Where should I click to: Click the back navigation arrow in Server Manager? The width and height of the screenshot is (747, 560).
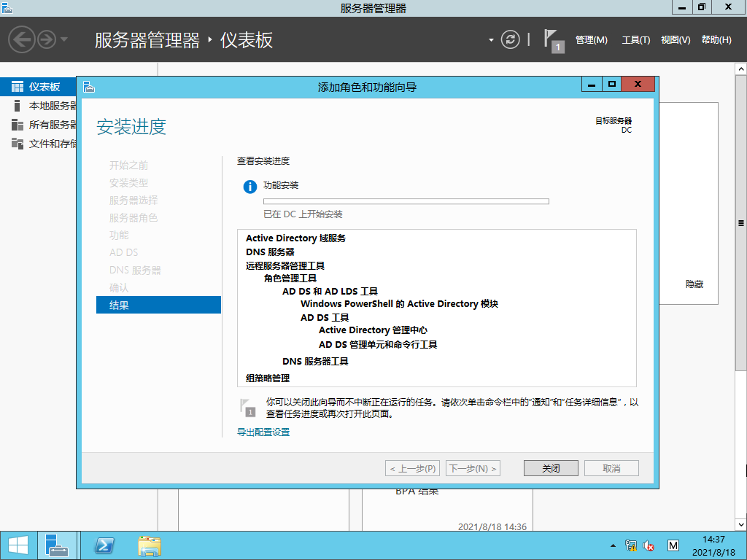21,39
